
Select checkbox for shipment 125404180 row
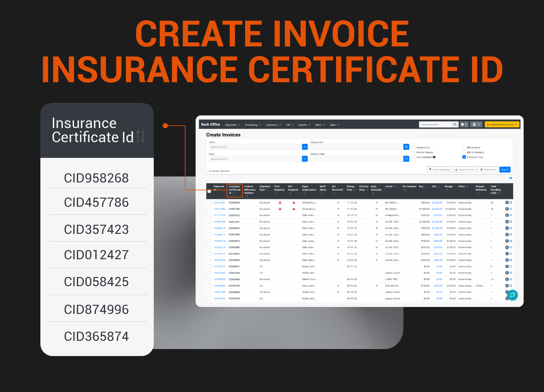209,222
